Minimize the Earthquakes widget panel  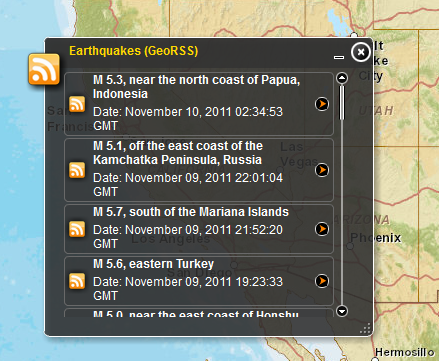[x=339, y=57]
